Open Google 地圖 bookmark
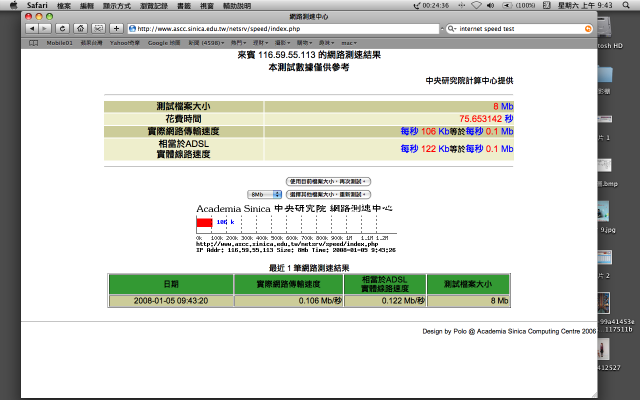640x400 pixels. click(x=164, y=43)
